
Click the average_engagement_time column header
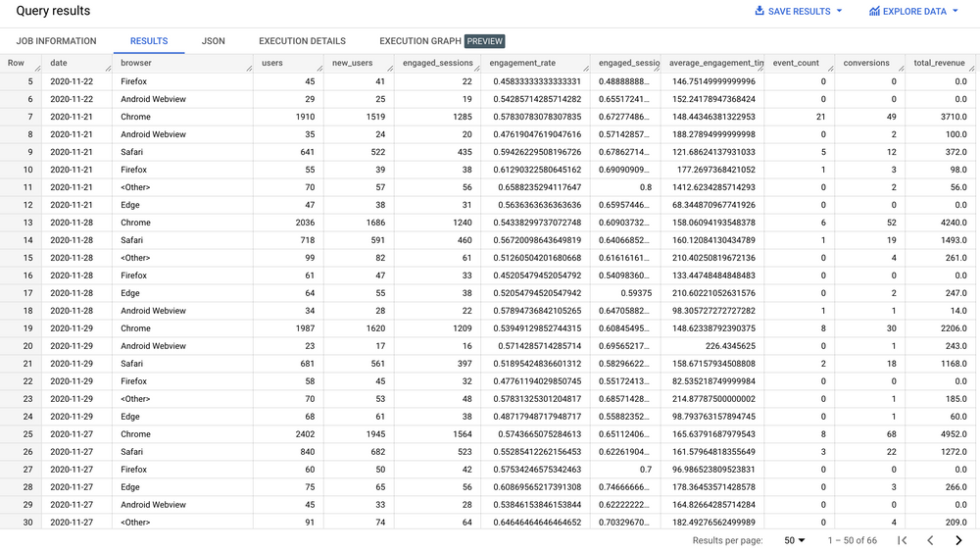click(716, 63)
